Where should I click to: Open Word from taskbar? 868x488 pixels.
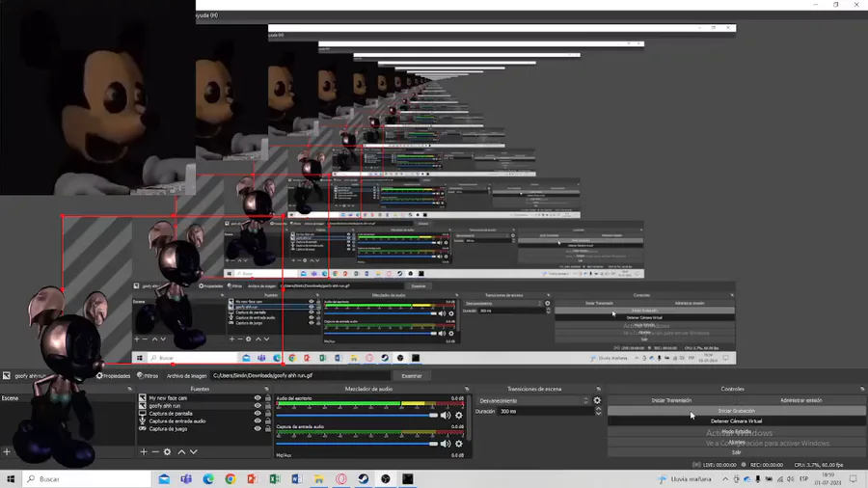[297, 479]
